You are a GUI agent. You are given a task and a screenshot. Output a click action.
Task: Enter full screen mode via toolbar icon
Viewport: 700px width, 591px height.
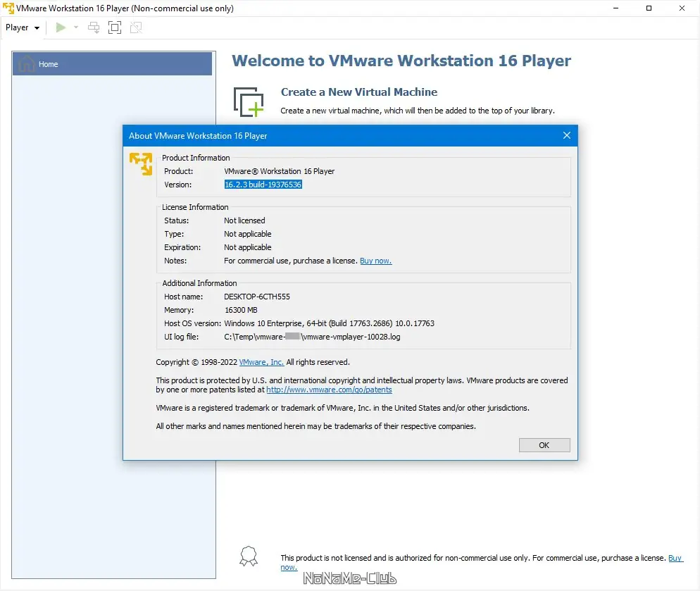tap(115, 27)
